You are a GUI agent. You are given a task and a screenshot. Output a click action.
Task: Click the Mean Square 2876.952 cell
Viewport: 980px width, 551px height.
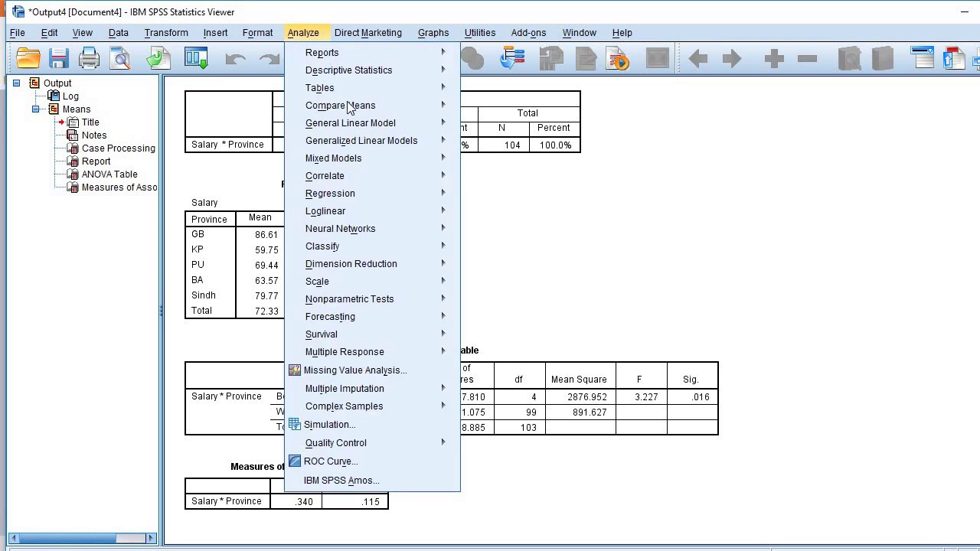point(579,396)
